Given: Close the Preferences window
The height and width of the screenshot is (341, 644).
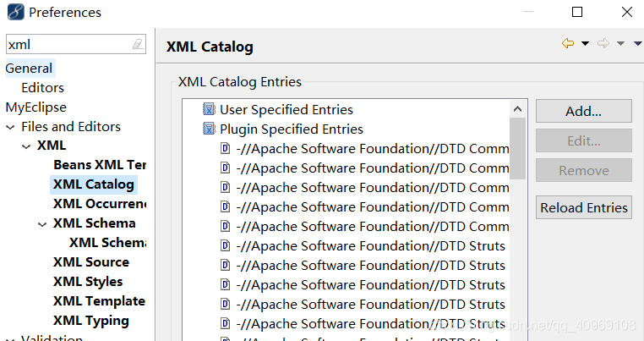Looking at the screenshot, I should pyautogui.click(x=627, y=12).
